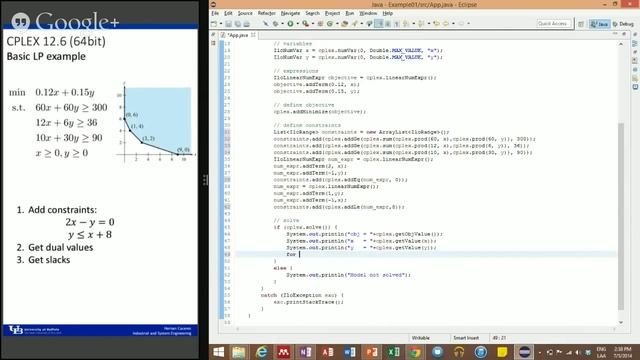The height and width of the screenshot is (360, 640).
Task: Expand the Search dropdown arrow in toolbar
Action: [362, 24]
